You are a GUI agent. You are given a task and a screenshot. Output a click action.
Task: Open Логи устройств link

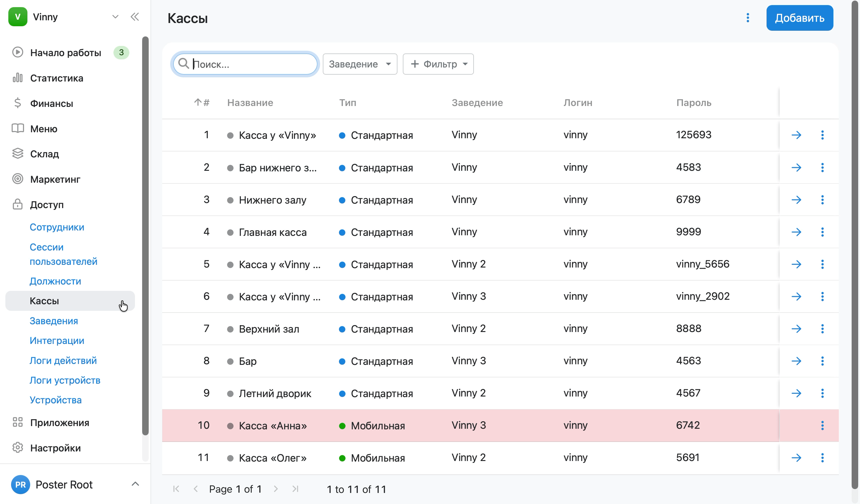click(65, 380)
